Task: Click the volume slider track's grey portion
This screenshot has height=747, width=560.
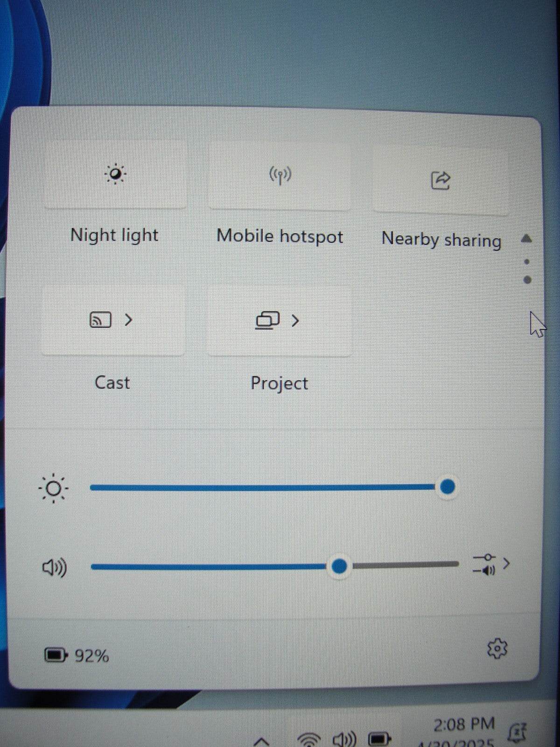Action: 405,564
